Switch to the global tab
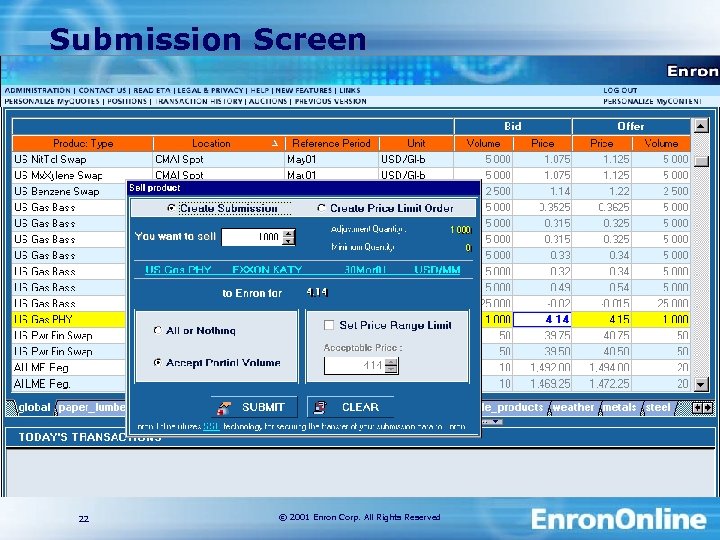The width and height of the screenshot is (720, 540). tap(32, 408)
